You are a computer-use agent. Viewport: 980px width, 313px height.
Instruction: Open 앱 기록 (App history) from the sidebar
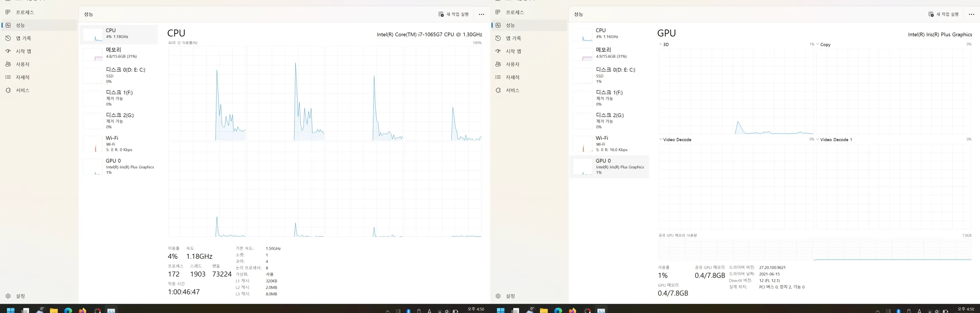(23, 38)
